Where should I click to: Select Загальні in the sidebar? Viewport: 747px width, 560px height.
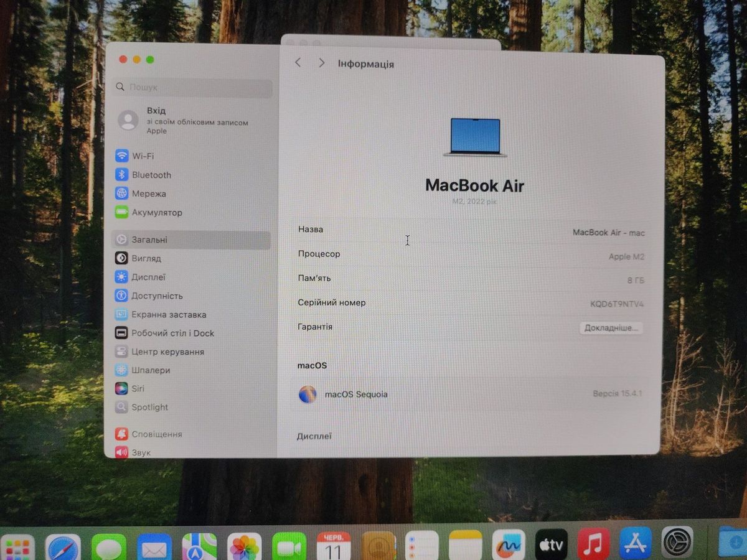click(x=192, y=240)
